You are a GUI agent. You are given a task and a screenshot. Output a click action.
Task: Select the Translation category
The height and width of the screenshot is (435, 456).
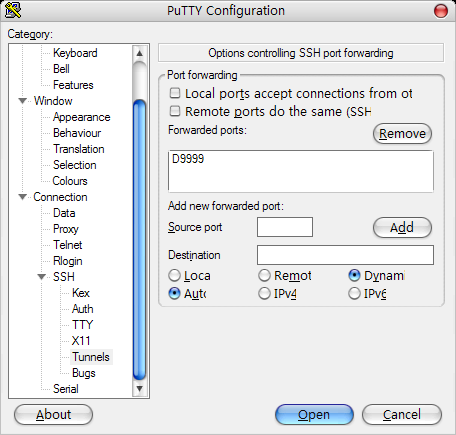coord(79,149)
